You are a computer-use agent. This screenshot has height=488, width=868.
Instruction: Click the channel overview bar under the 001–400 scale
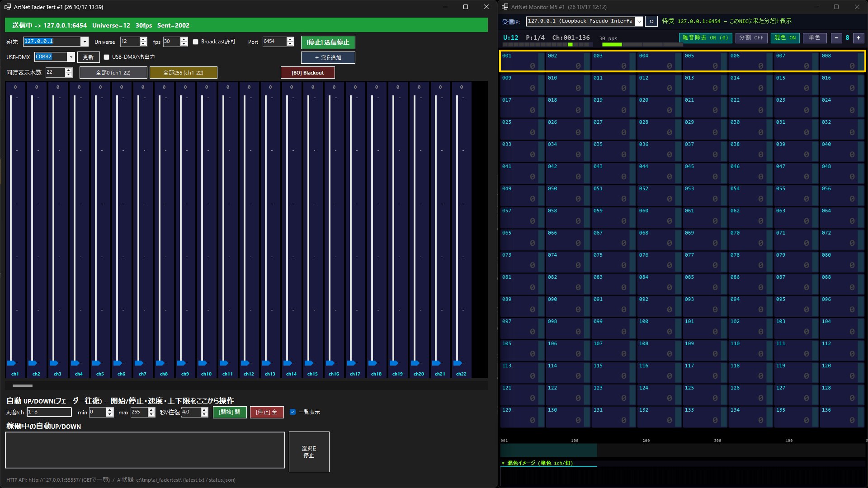(683, 450)
